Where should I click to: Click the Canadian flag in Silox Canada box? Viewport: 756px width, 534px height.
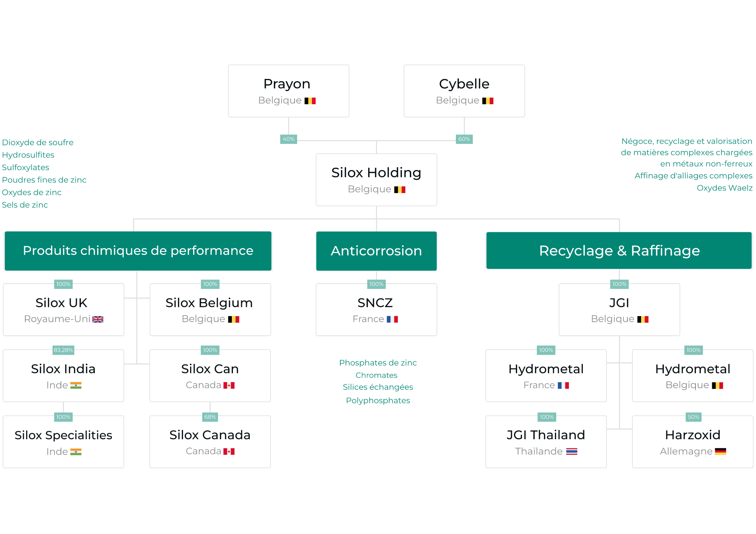click(229, 451)
